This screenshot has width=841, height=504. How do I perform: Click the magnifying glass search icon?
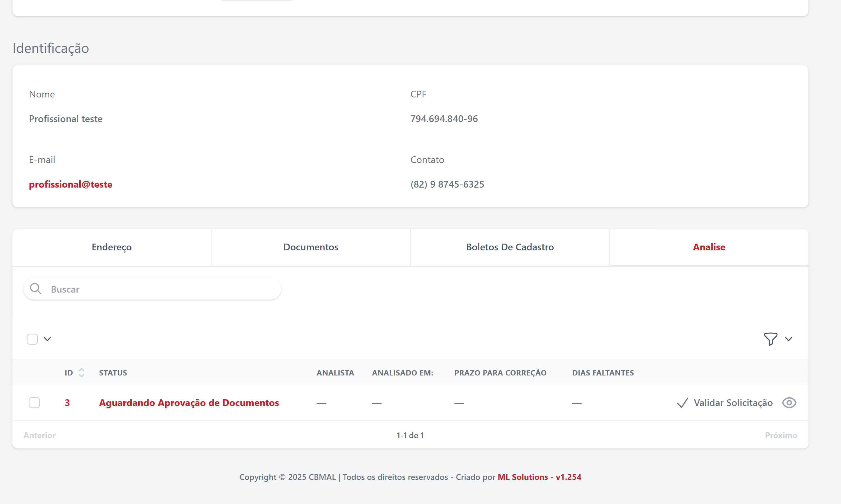pos(35,289)
